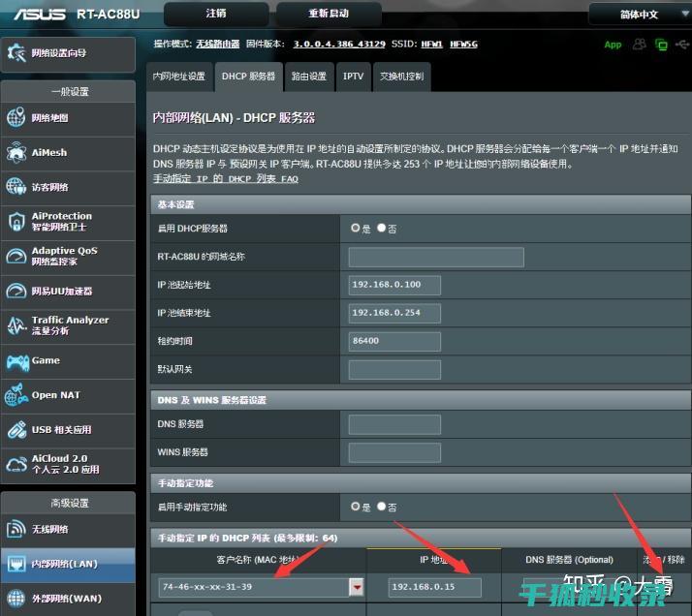Switch to the IPTV tab
692x616 pixels.
click(353, 77)
